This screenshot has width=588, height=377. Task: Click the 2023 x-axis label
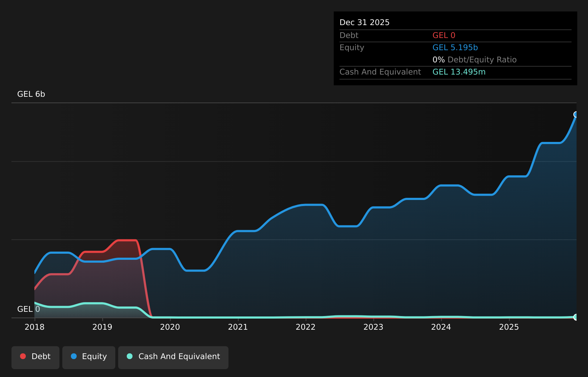tap(373, 327)
